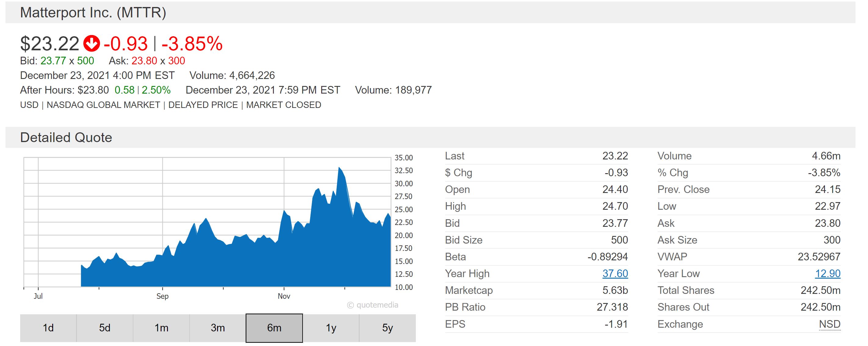Image resolution: width=868 pixels, height=346 pixels.
Task: Open the Year Low 12.90 link
Action: [x=828, y=274]
